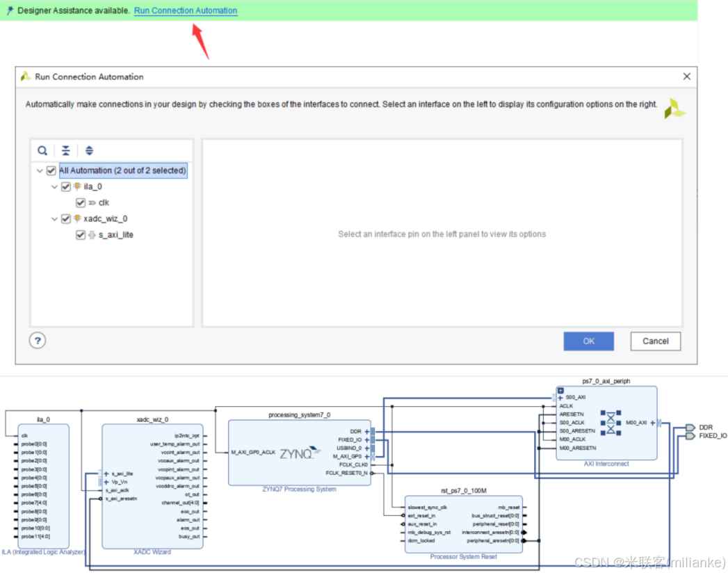Image resolution: width=728 pixels, height=575 pixels.
Task: Collapse the All Automation tree node
Action: (x=40, y=171)
